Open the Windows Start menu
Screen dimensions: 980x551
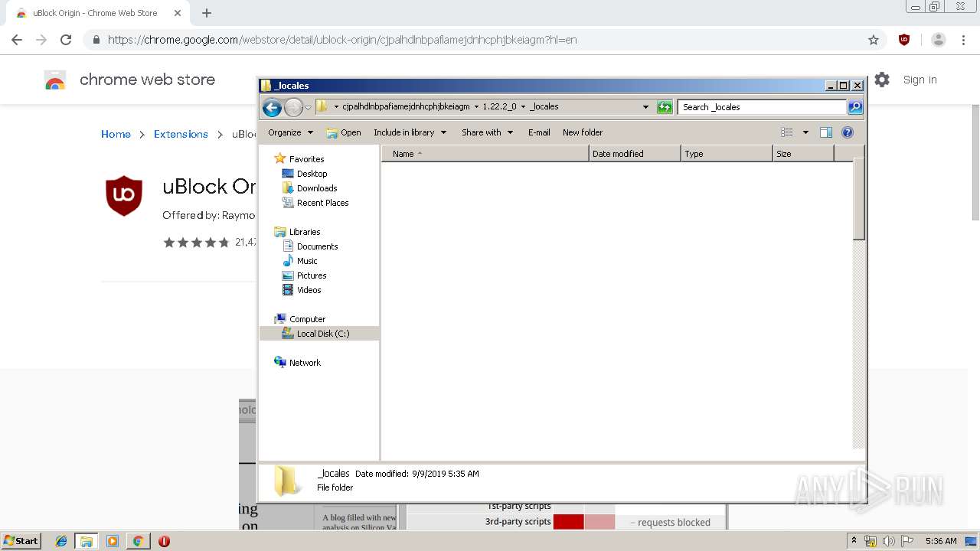pos(21,541)
